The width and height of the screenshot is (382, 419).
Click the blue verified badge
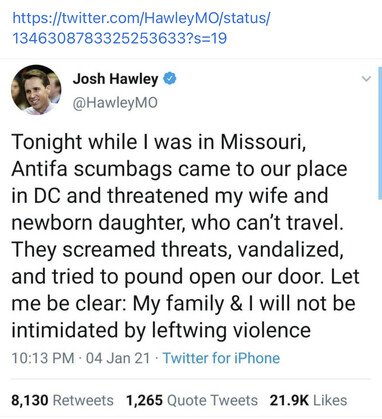pos(170,79)
